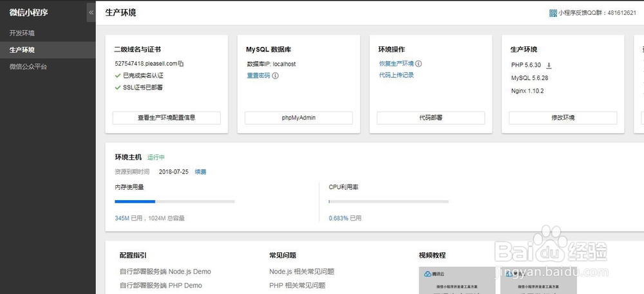644x294 pixels.
Task: Click the info icon beside 重置密码
Action: [276, 76]
